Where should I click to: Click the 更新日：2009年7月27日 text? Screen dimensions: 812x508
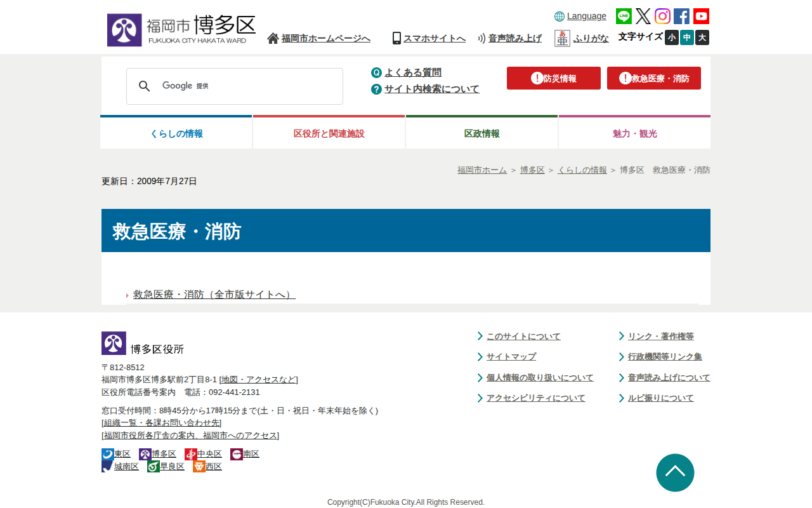coord(149,181)
